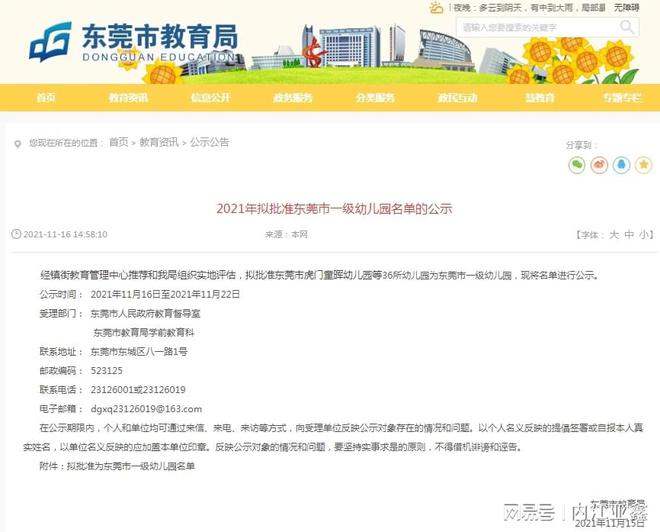Go to 教育资讯 via breadcrumb
660x532 pixels.
159,142
